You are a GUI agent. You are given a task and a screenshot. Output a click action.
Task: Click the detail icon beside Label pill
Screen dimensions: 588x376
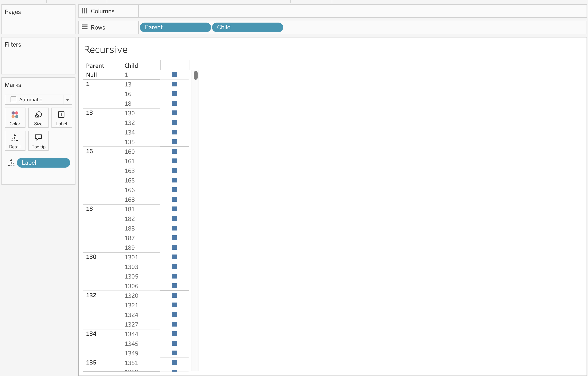click(x=11, y=163)
